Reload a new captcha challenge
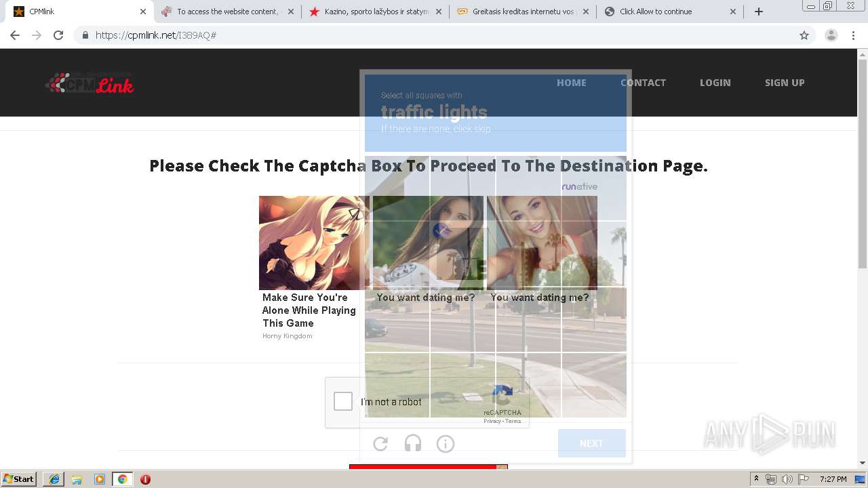868x488 pixels. point(380,444)
